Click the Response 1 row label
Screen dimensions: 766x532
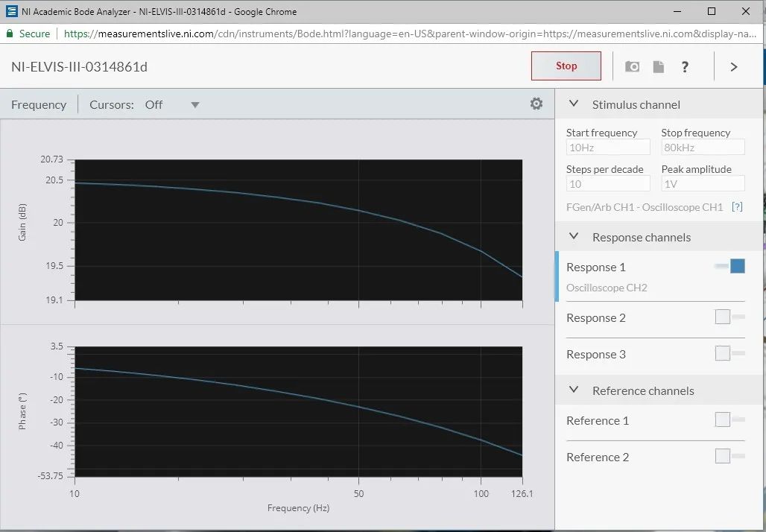click(x=595, y=267)
